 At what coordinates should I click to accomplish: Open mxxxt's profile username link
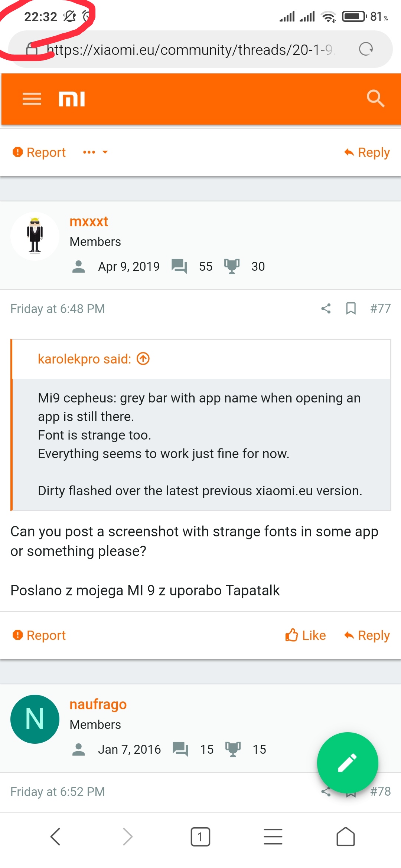click(89, 221)
